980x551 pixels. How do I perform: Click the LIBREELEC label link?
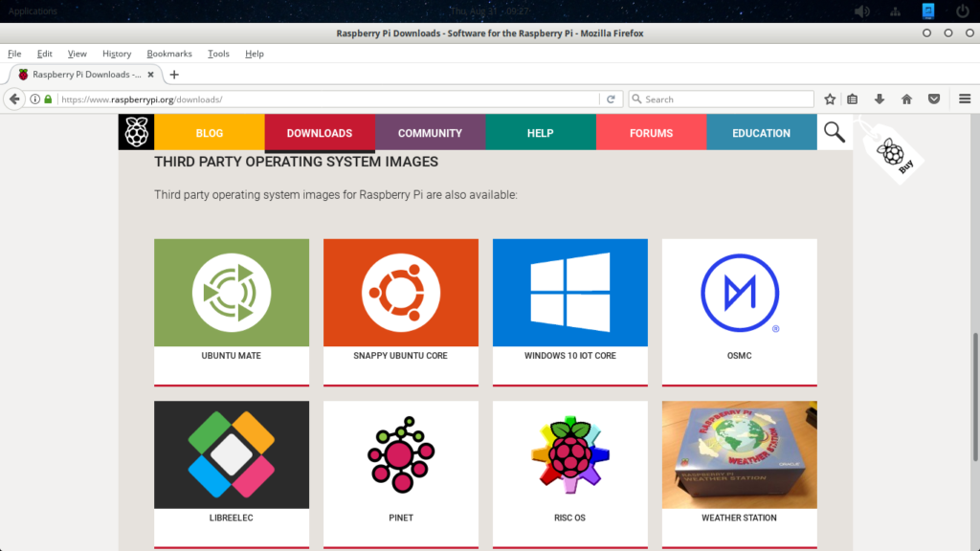pos(232,518)
